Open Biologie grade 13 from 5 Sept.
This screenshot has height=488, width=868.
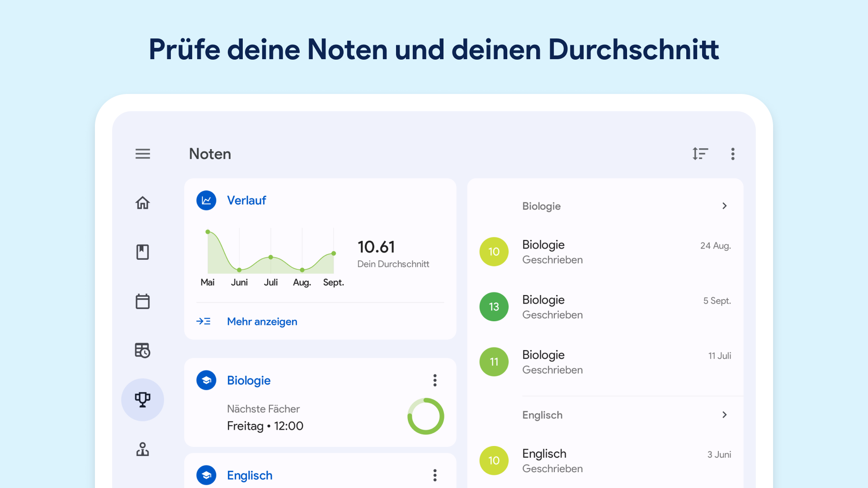pyautogui.click(x=605, y=307)
